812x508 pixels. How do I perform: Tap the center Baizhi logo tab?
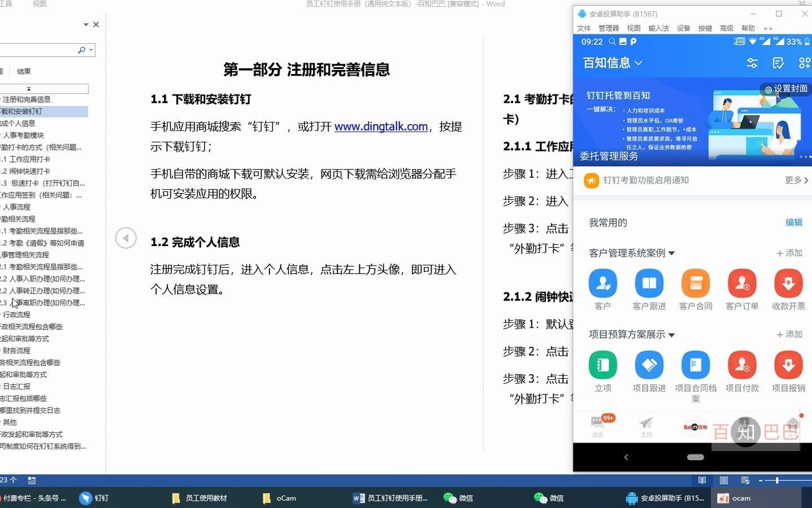pyautogui.click(x=695, y=427)
